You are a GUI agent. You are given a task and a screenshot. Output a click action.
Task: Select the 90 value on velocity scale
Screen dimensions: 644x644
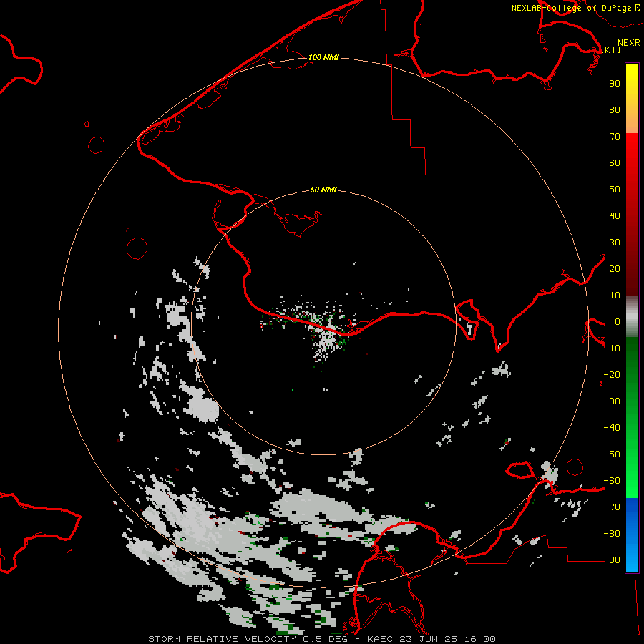615,84
